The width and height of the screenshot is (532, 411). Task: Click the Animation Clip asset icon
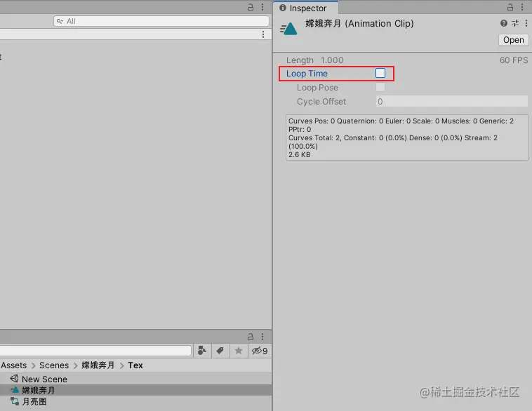288,29
